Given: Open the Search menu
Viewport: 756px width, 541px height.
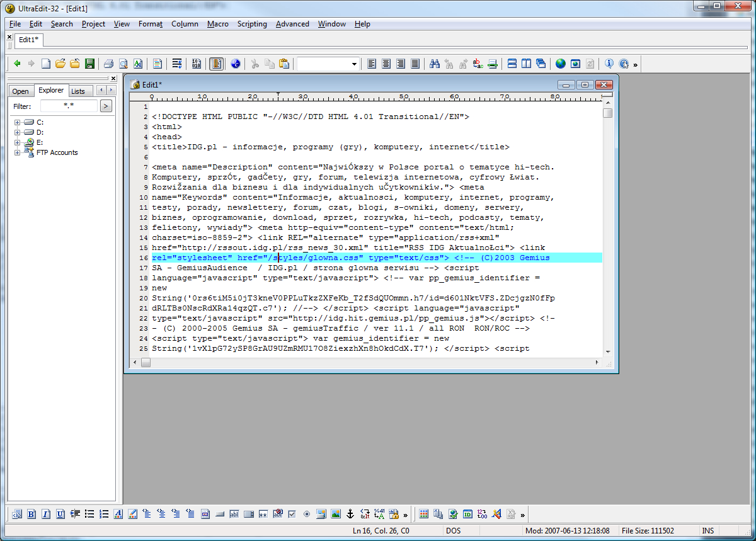Looking at the screenshot, I should (62, 24).
